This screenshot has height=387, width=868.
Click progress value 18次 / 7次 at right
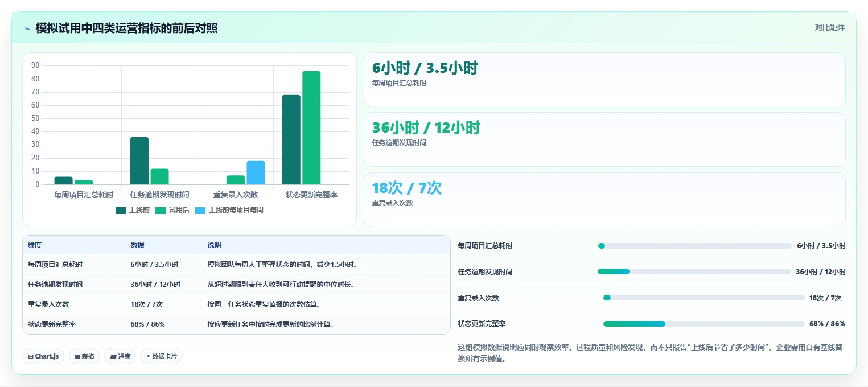click(x=825, y=298)
